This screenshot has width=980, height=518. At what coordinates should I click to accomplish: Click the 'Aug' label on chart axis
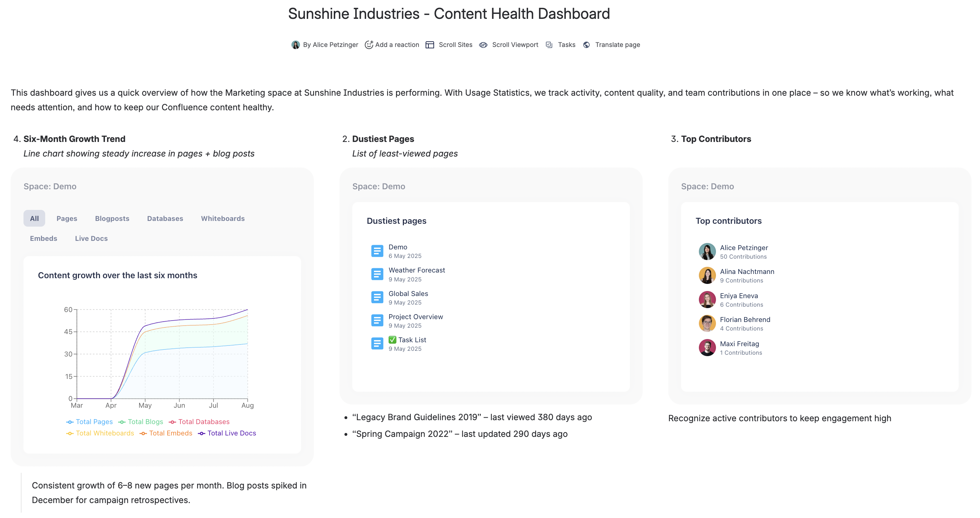[247, 406]
